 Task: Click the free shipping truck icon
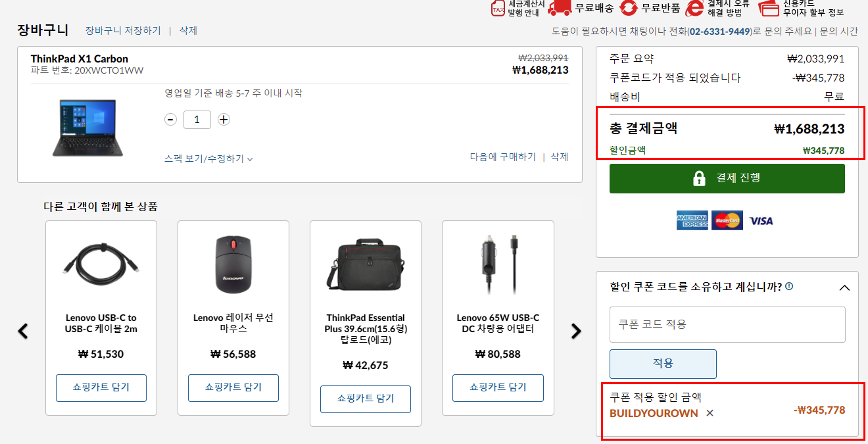click(x=560, y=8)
